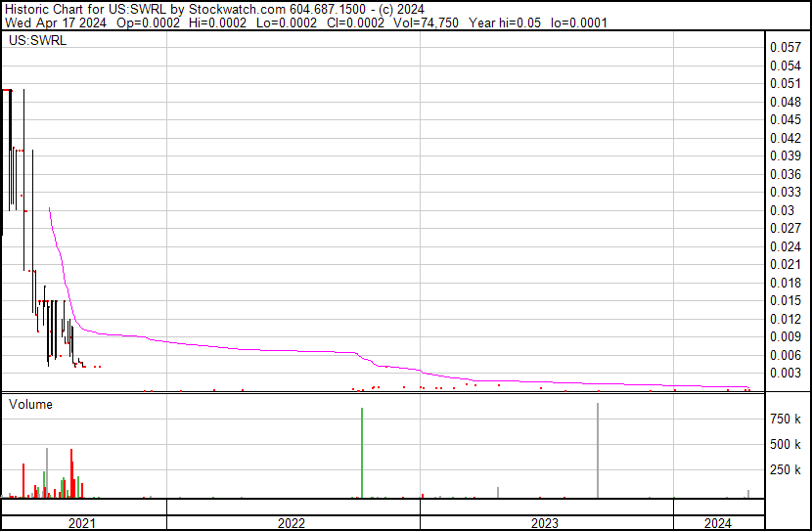812x531 pixels.
Task: Select the 2023 year label
Action: point(545,523)
